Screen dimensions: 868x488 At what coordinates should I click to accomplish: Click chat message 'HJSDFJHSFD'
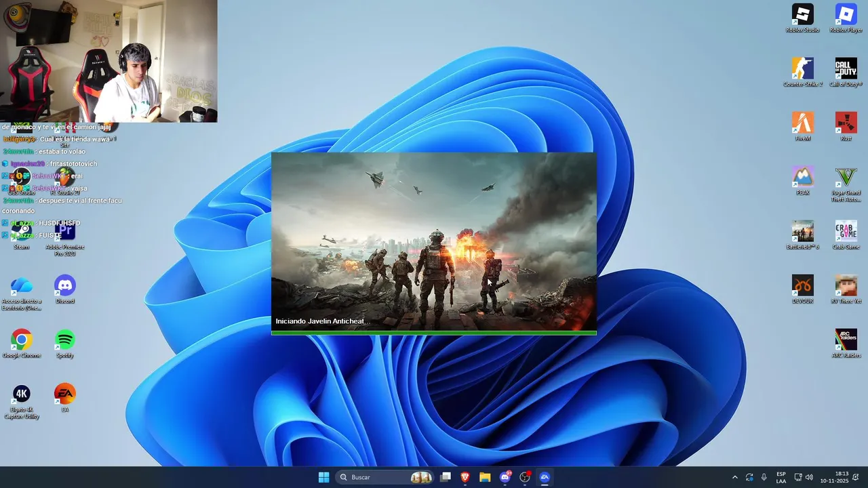point(60,223)
